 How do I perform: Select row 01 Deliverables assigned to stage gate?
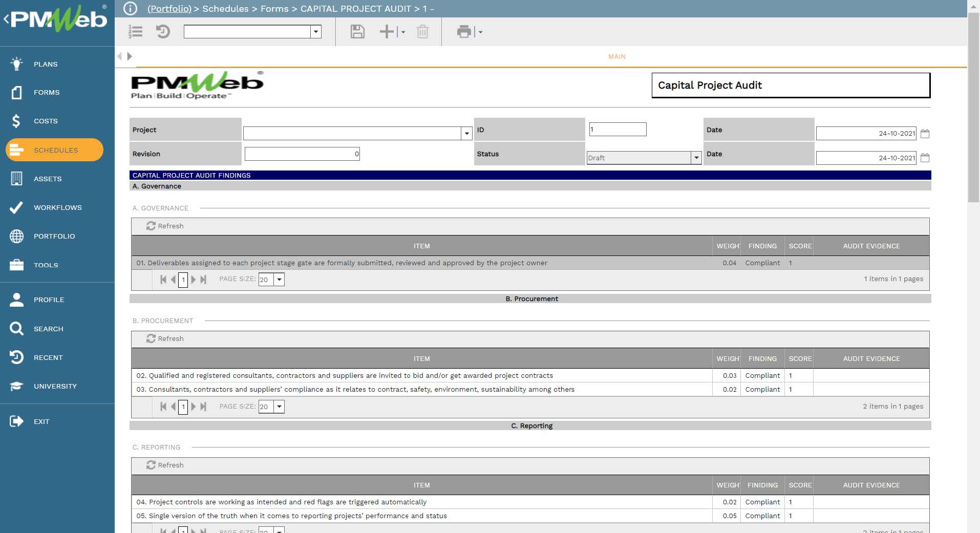coord(530,263)
